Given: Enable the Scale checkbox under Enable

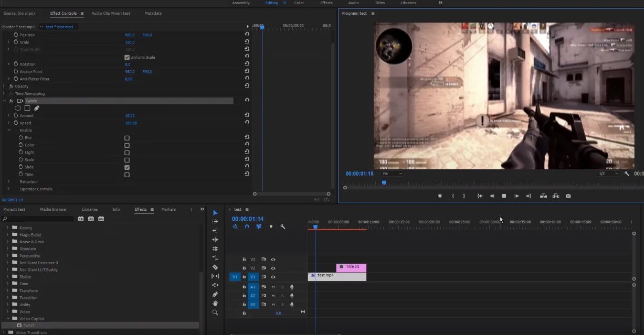Looking at the screenshot, I should pyautogui.click(x=127, y=160).
